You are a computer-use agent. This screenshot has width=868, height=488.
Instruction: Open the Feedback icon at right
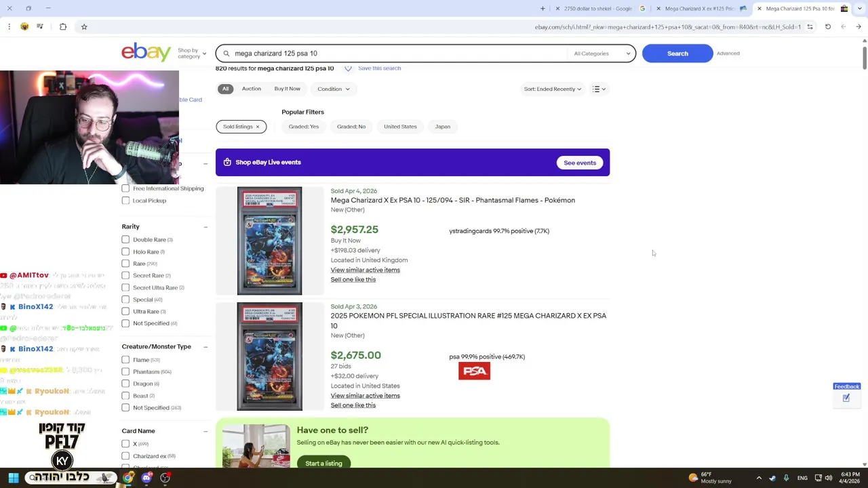846,399
